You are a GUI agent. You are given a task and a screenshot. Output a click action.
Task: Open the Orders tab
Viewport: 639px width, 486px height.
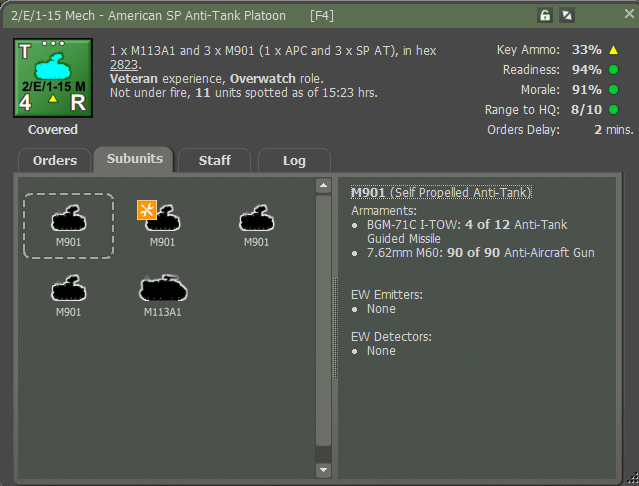click(x=55, y=161)
